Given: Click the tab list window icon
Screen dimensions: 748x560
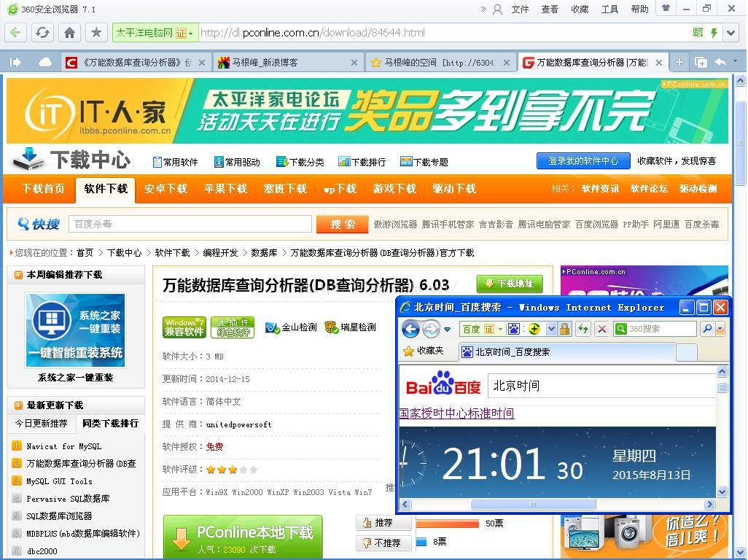Looking at the screenshot, I should [x=701, y=62].
